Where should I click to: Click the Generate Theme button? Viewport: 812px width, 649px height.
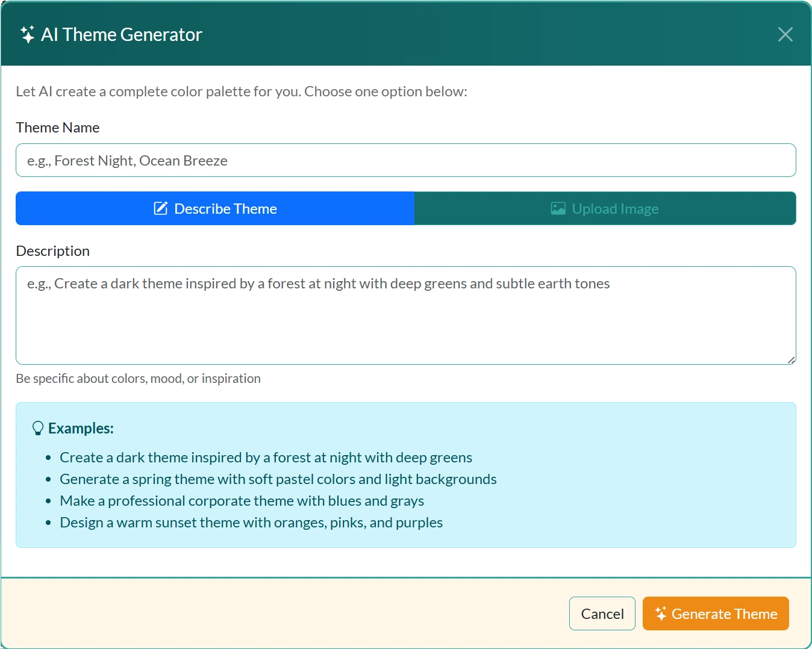point(716,613)
